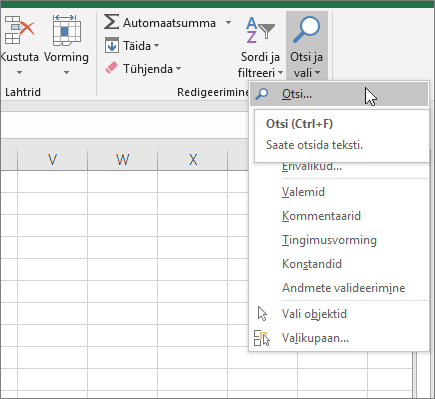
Task: Select Valemid in the menu
Action: (x=339, y=192)
